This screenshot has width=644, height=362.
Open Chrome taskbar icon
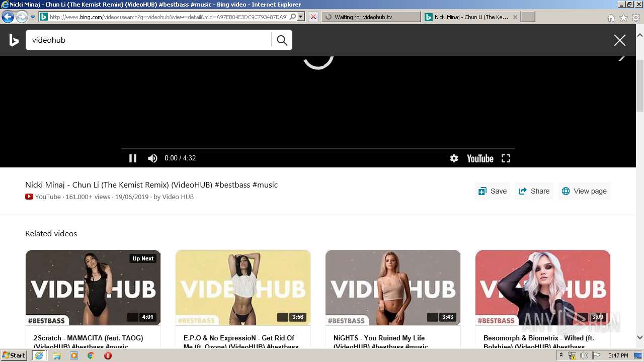pyautogui.click(x=91, y=355)
